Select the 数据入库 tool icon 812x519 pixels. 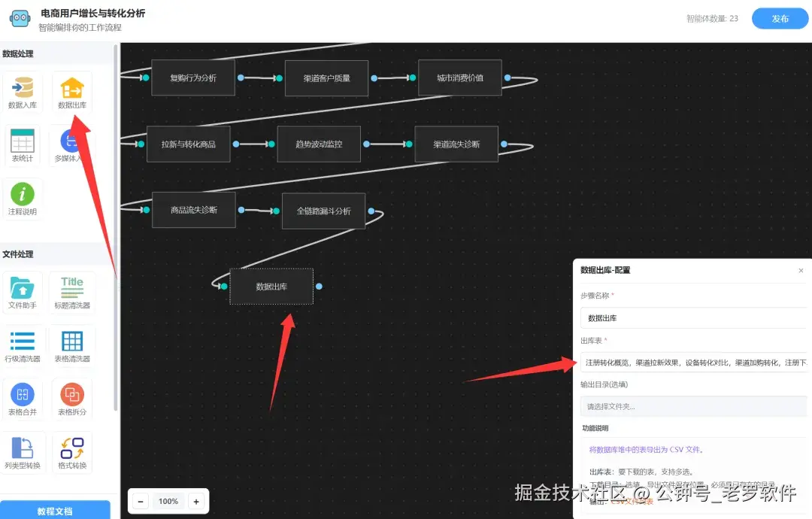23,87
